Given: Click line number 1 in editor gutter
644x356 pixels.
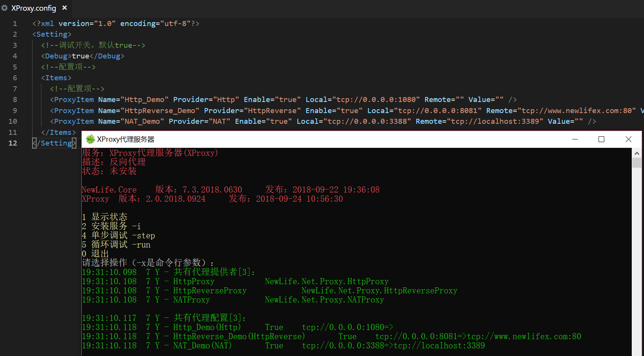Looking at the screenshot, I should [x=15, y=24].
